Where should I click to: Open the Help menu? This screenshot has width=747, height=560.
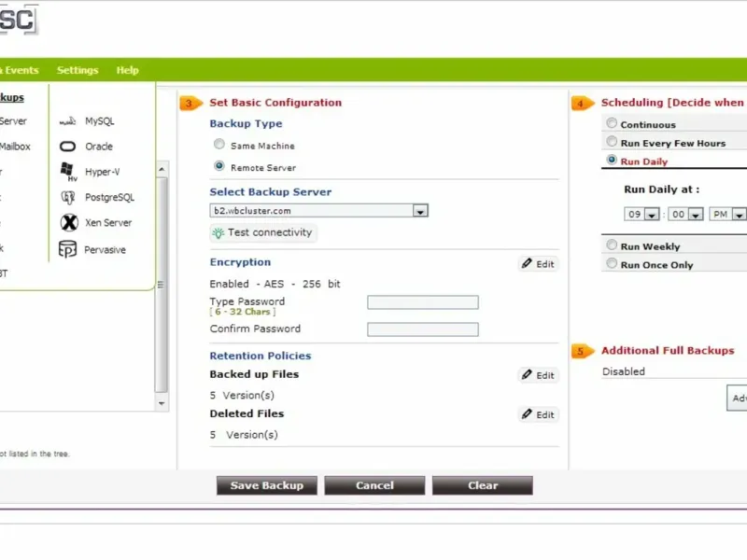pos(128,70)
